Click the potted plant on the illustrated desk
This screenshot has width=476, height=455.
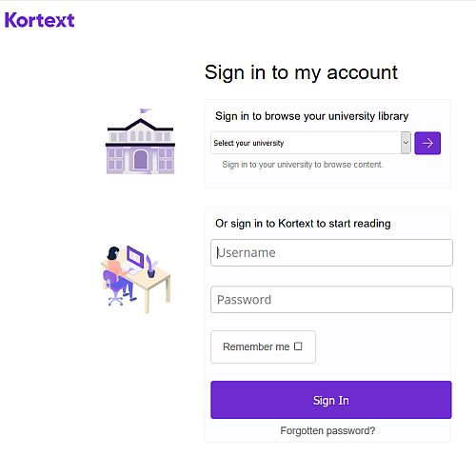pos(151,267)
